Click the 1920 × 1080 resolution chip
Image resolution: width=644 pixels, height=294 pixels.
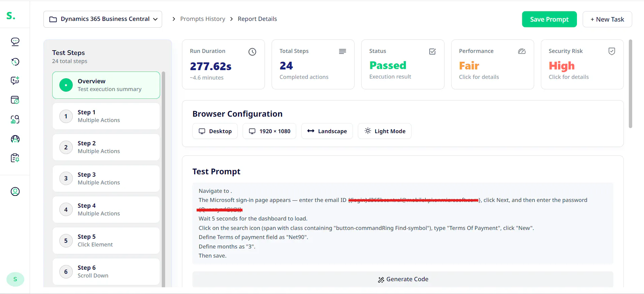(269, 131)
